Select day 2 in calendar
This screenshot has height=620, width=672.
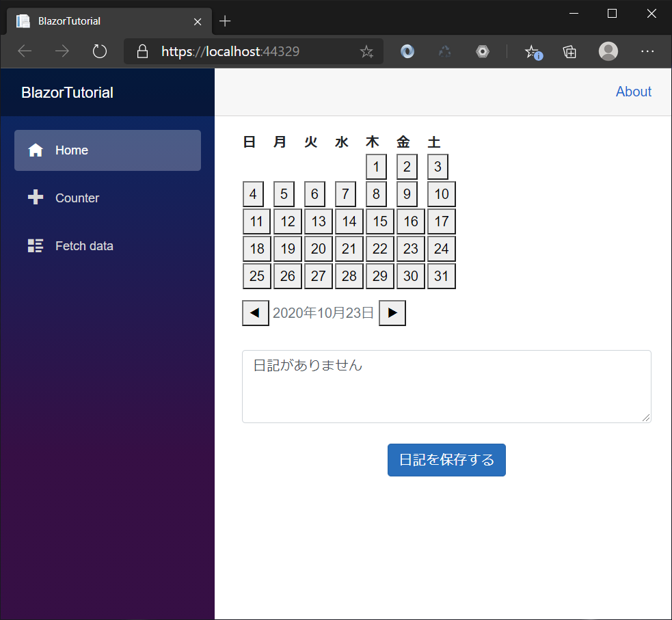point(407,167)
